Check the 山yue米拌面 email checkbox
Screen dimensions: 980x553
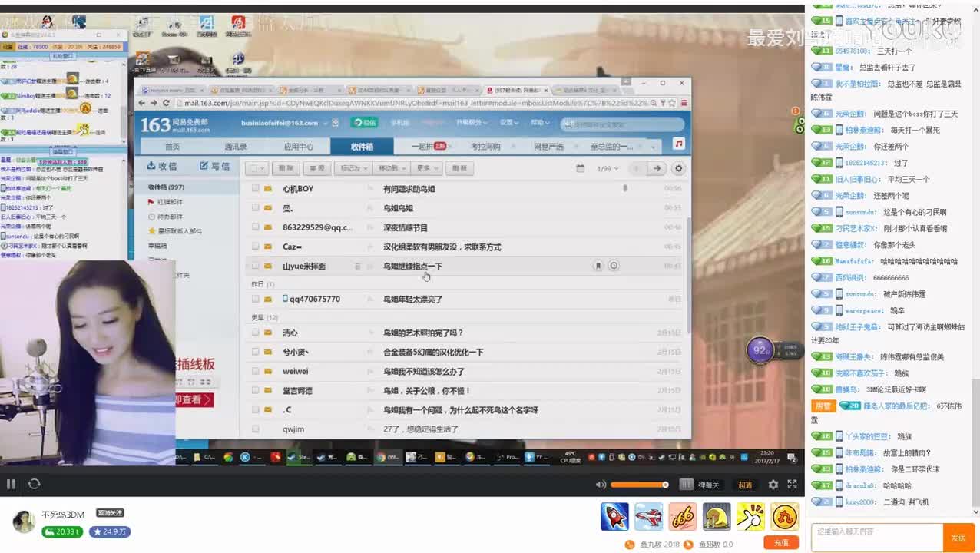[x=255, y=266]
